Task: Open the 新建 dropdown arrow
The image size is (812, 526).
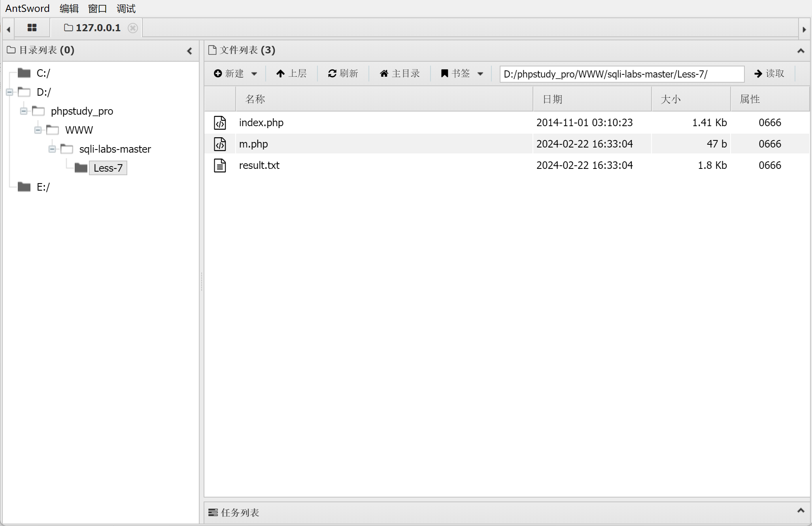Action: (x=254, y=74)
